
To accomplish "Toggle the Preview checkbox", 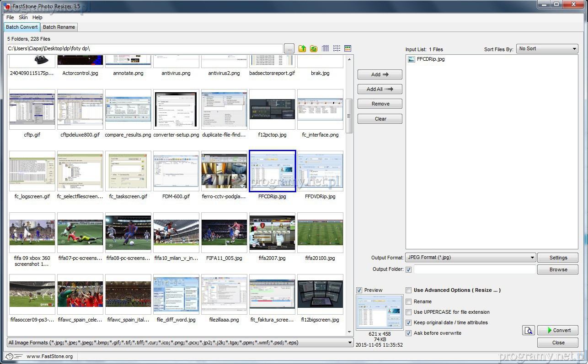I will 359,290.
